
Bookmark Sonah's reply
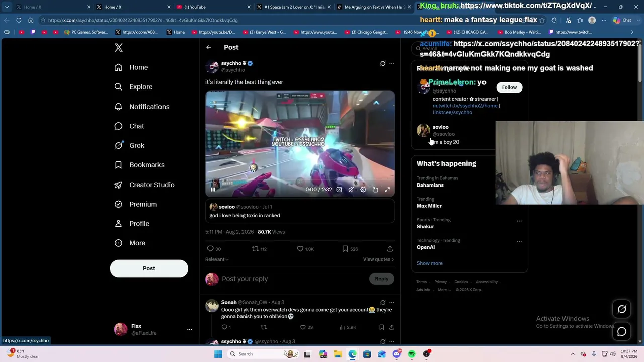pos(382,327)
